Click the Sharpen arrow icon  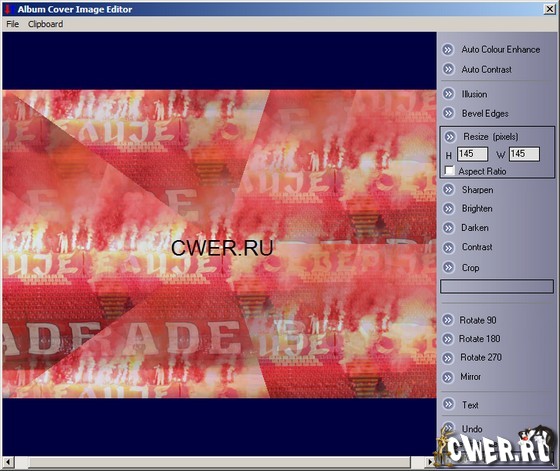tap(448, 189)
